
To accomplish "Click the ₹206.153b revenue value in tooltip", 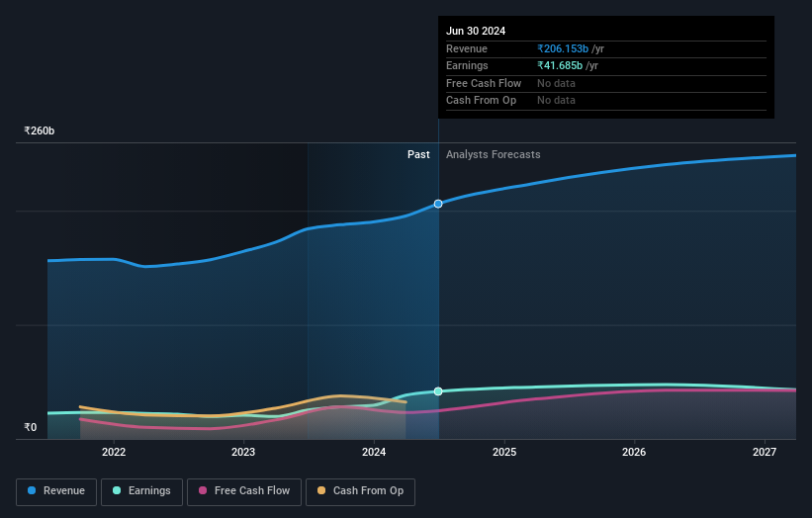I will [563, 48].
